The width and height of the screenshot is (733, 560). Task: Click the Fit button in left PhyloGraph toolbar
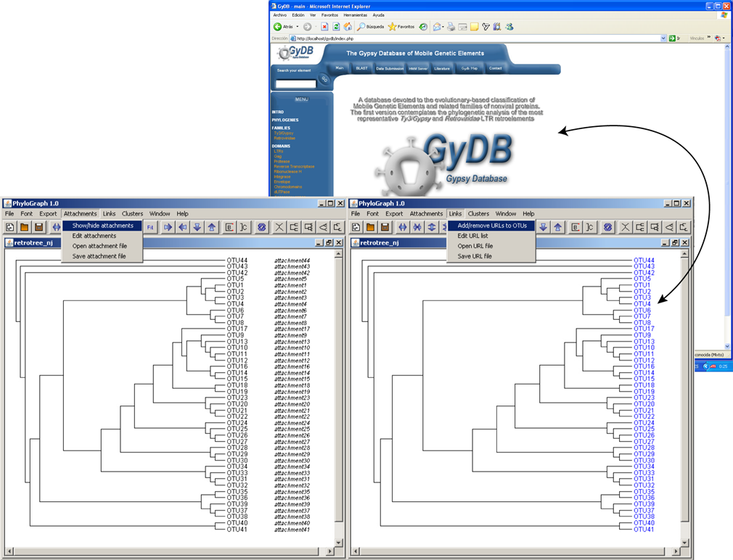150,228
